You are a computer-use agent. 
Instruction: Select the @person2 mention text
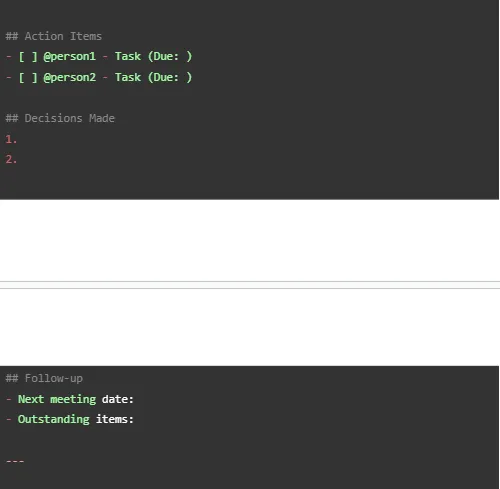point(70,77)
